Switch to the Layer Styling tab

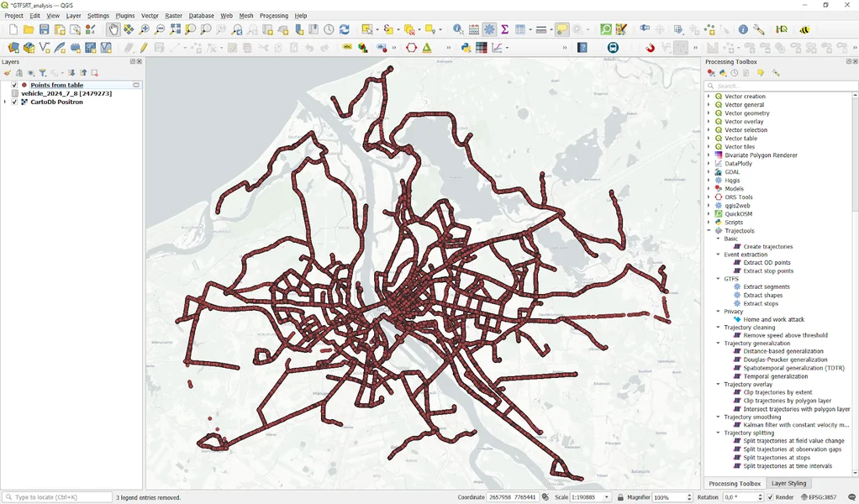pos(788,483)
